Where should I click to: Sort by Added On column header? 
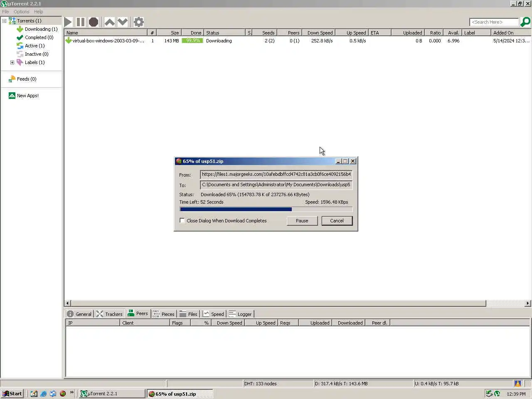tap(511, 32)
